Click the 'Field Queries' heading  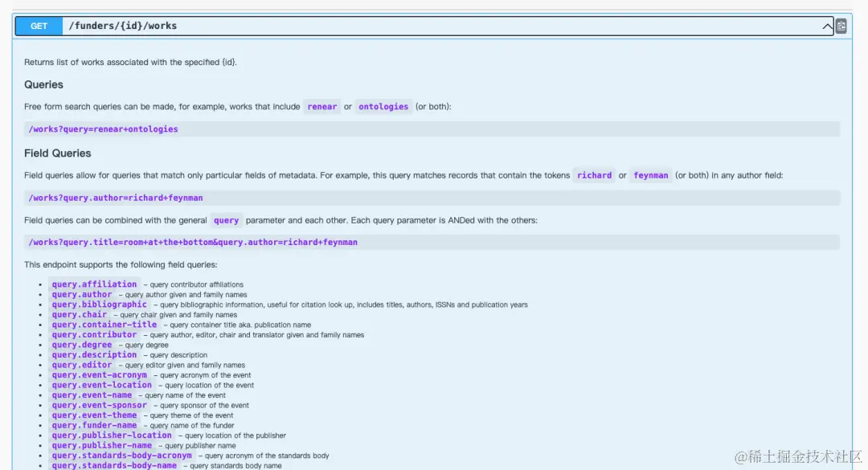point(58,153)
